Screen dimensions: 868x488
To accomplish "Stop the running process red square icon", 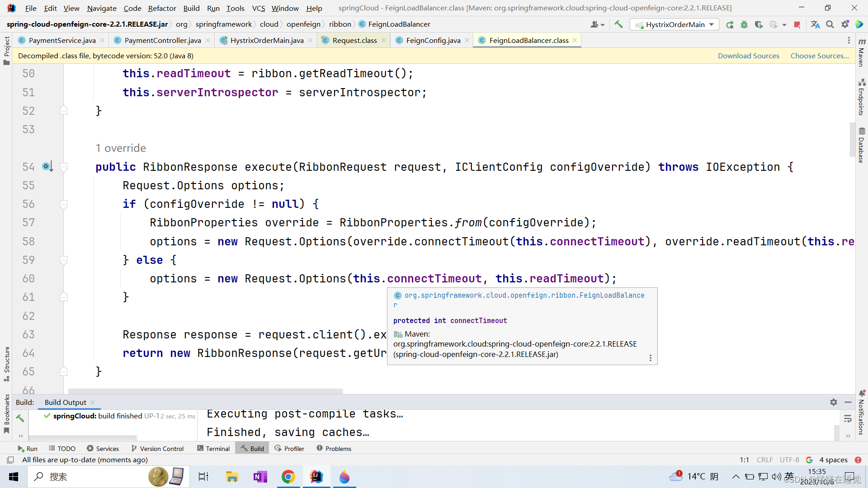I will coord(796,24).
